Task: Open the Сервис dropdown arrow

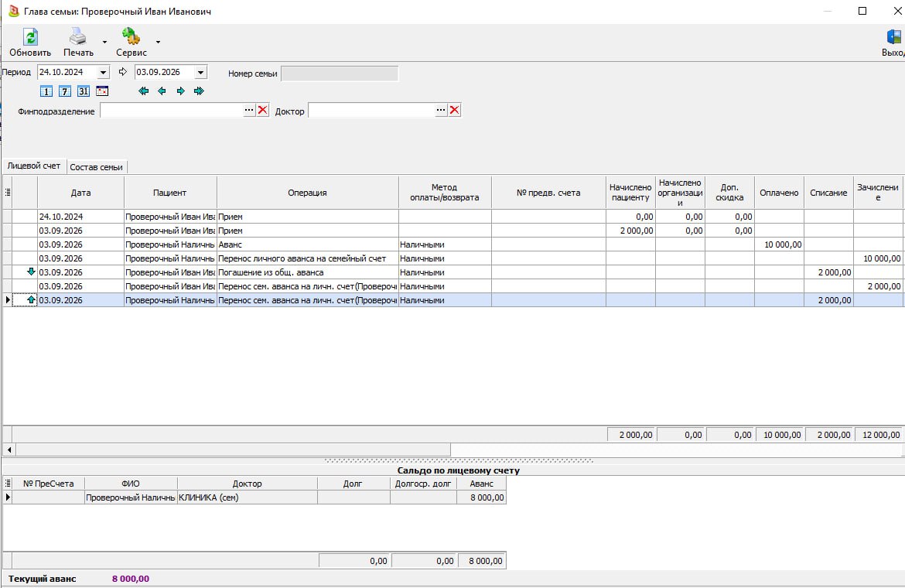Action: click(x=158, y=42)
